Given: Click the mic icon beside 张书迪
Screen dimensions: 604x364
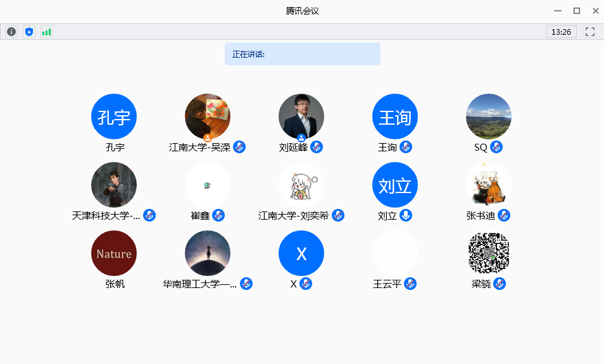Looking at the screenshot, I should 504,215.
